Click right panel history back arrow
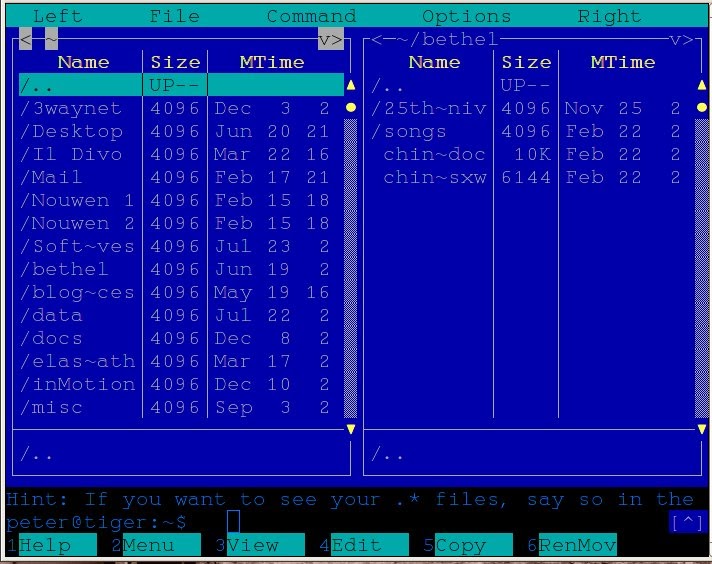 [x=376, y=40]
